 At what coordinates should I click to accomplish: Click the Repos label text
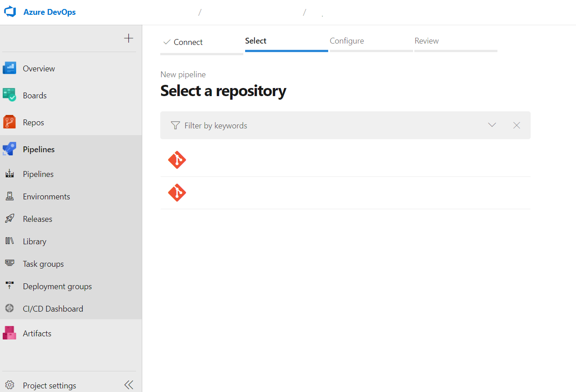(33, 123)
